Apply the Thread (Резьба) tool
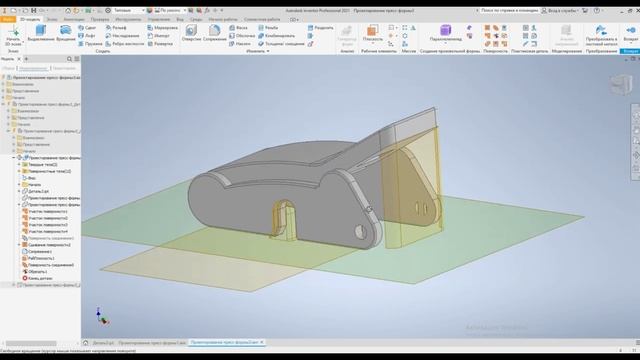Viewport: 640px width, 360px height. [x=268, y=28]
